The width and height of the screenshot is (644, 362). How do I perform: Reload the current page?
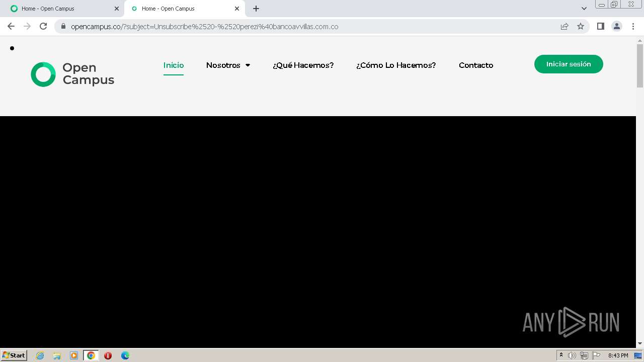click(43, 26)
